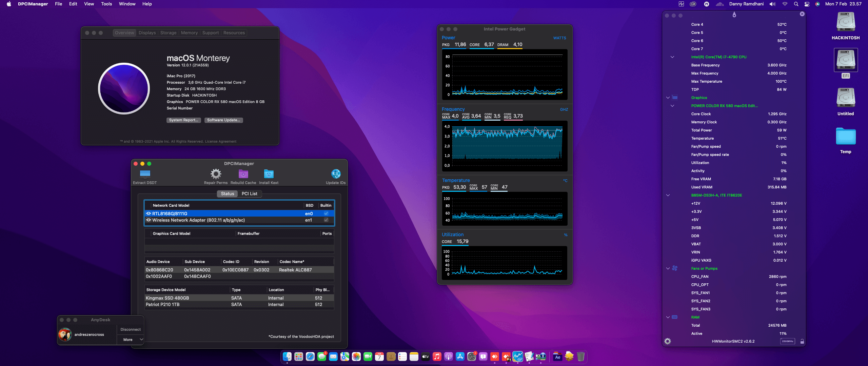Screen dimensions: 868x366
Task: Toggle visibility eye for RTL8168G/8111G
Action: [x=149, y=213]
